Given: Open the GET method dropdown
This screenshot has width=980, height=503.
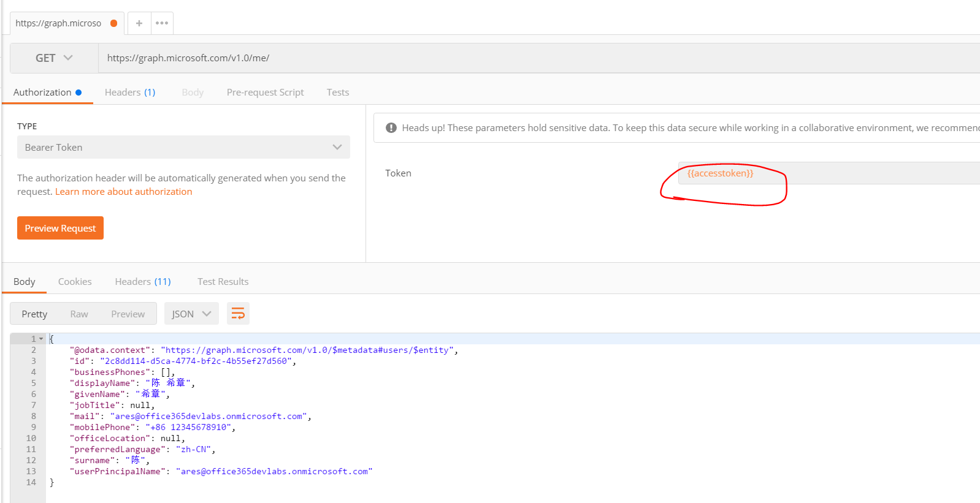Looking at the screenshot, I should [x=54, y=58].
